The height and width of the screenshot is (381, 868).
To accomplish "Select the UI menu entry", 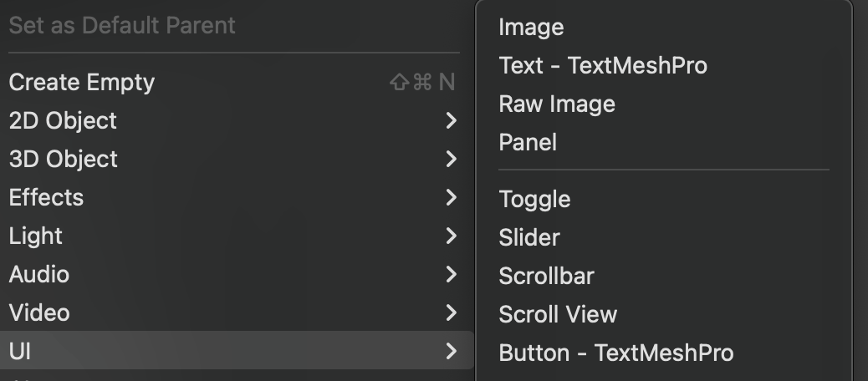I will point(20,352).
